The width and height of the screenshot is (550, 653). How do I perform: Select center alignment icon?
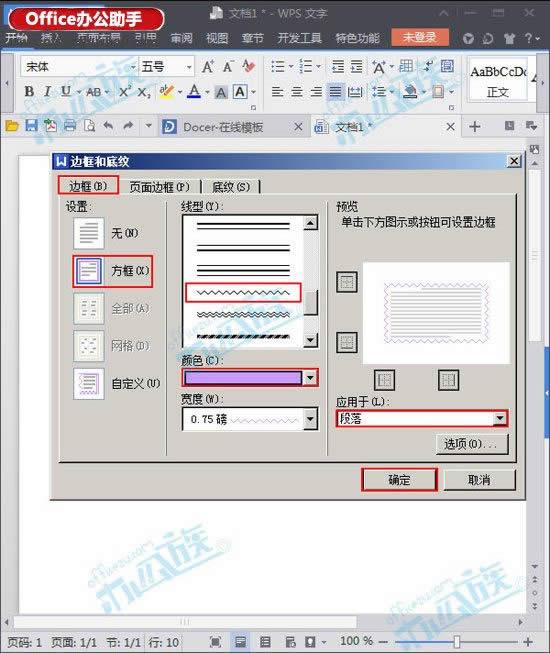click(297, 91)
